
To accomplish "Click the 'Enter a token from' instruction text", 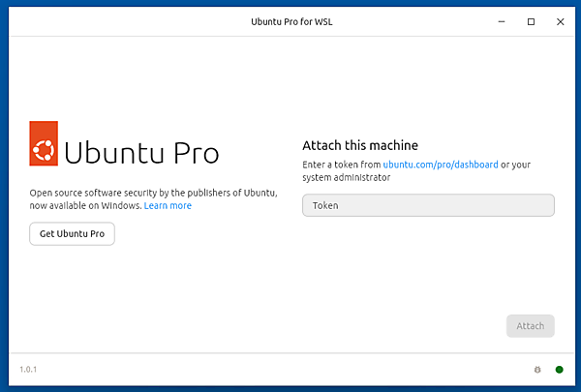I will click(x=341, y=165).
